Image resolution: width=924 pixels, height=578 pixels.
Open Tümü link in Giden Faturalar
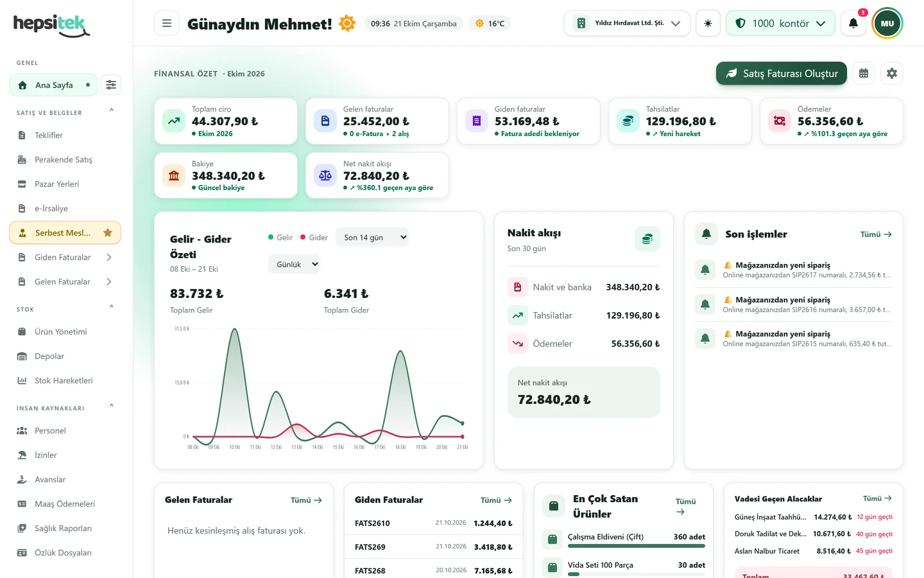[x=496, y=500]
